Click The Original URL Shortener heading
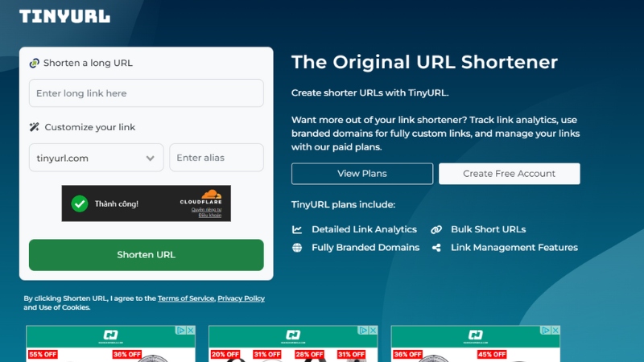The image size is (644, 362). click(425, 62)
